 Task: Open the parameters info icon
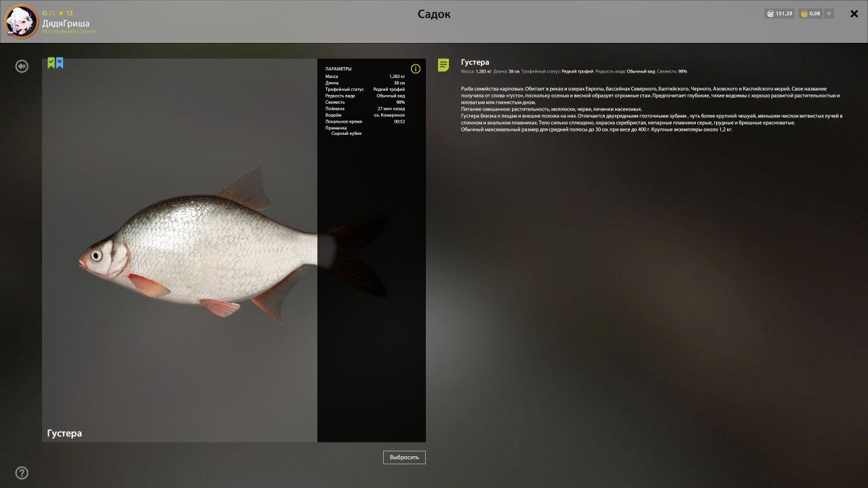point(416,68)
